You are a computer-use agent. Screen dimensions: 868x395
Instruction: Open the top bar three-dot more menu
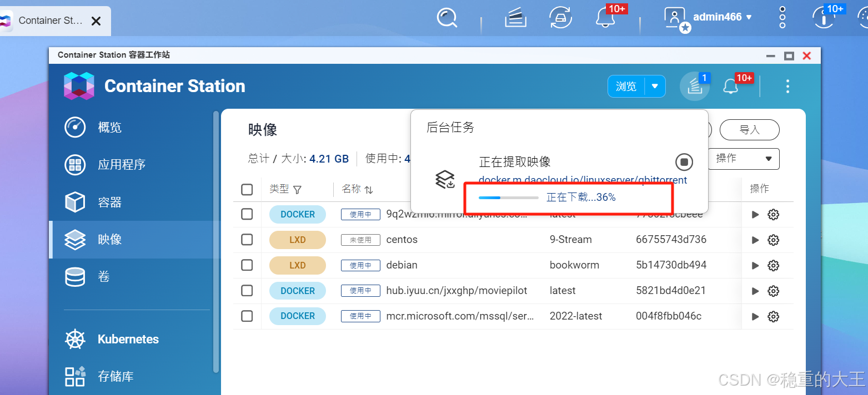point(782,18)
